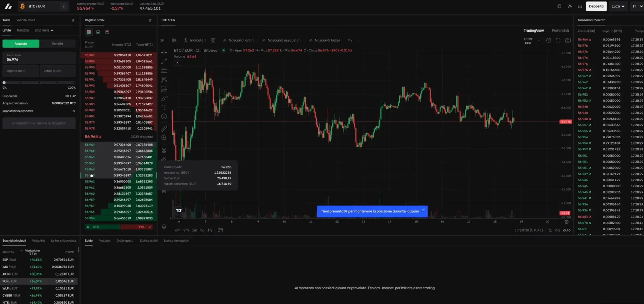Open the emoji icons tool

pyautogui.click(x=164, y=117)
